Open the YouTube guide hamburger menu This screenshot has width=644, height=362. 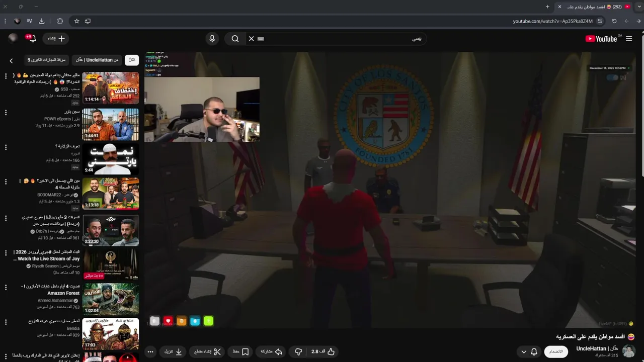[x=629, y=39]
